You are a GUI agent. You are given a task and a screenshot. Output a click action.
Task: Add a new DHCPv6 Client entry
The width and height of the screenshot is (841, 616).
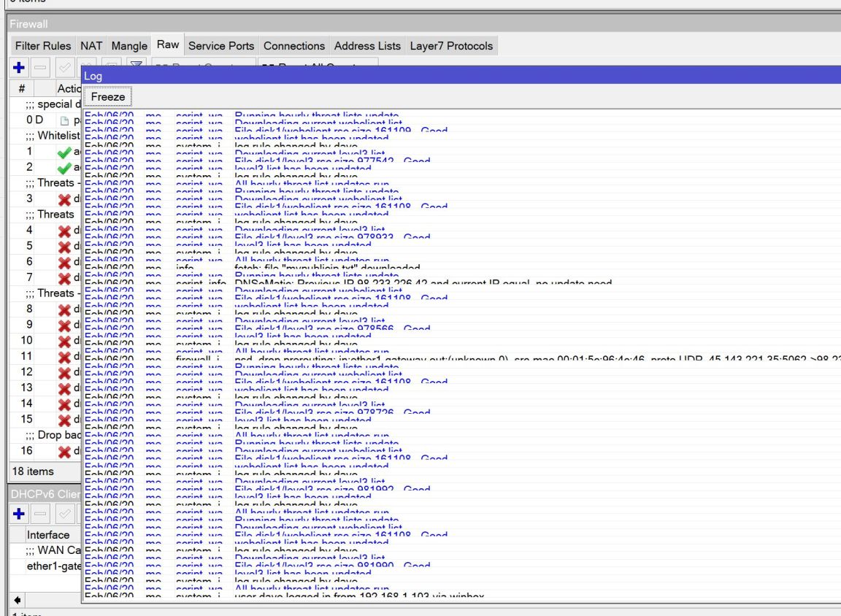19,514
